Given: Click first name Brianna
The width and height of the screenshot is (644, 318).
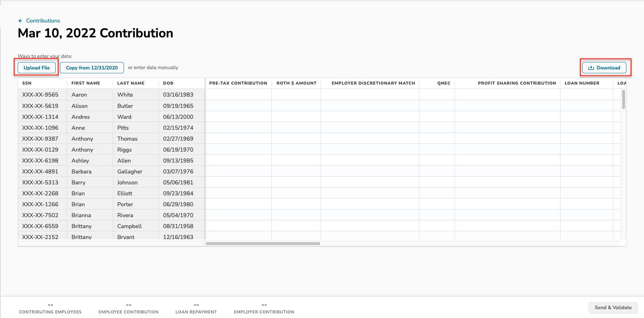Looking at the screenshot, I should 81,215.
